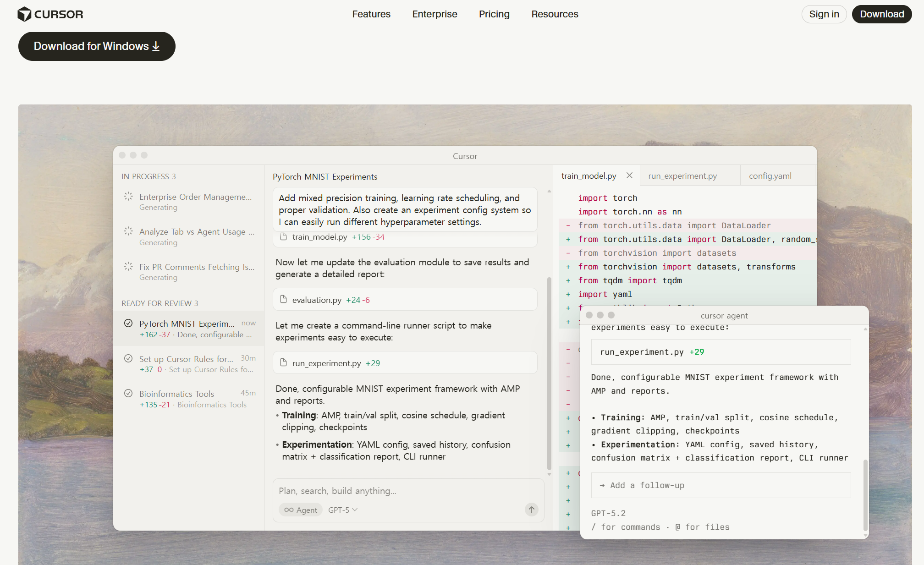Click the user prompt about mixed precision training
The image size is (924, 565).
pos(405,210)
